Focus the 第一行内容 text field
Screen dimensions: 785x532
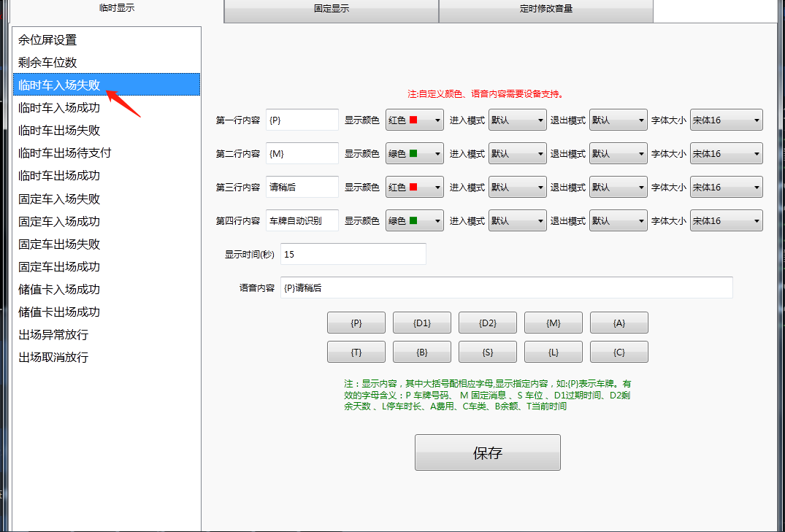pyautogui.click(x=302, y=120)
